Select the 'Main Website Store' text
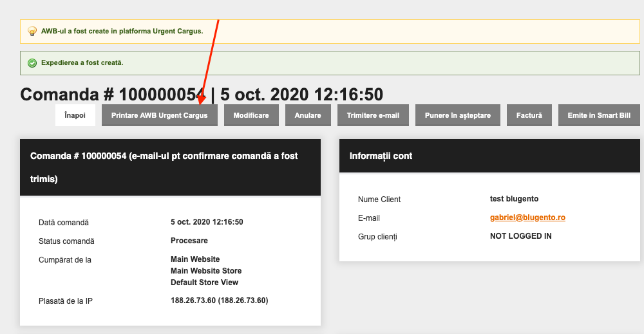 tap(206, 271)
